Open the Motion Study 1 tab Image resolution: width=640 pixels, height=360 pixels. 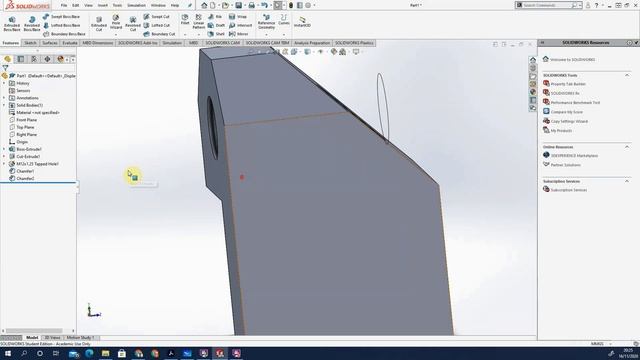80,338
